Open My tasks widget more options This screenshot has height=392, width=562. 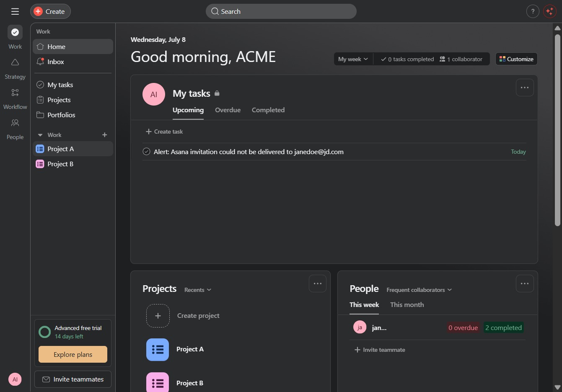[525, 88]
